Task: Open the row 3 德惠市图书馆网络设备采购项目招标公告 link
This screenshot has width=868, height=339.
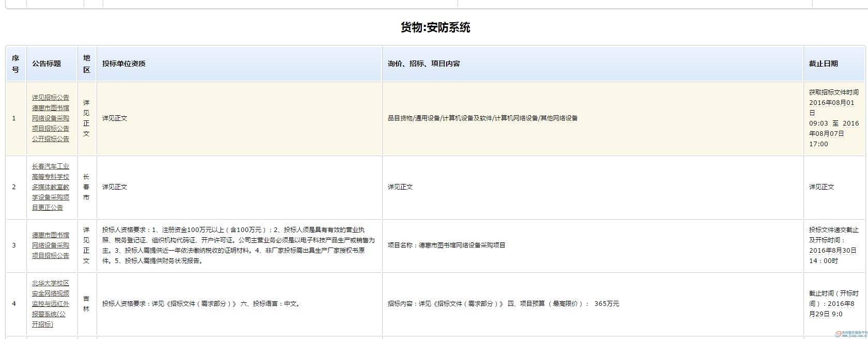Action: 51,245
